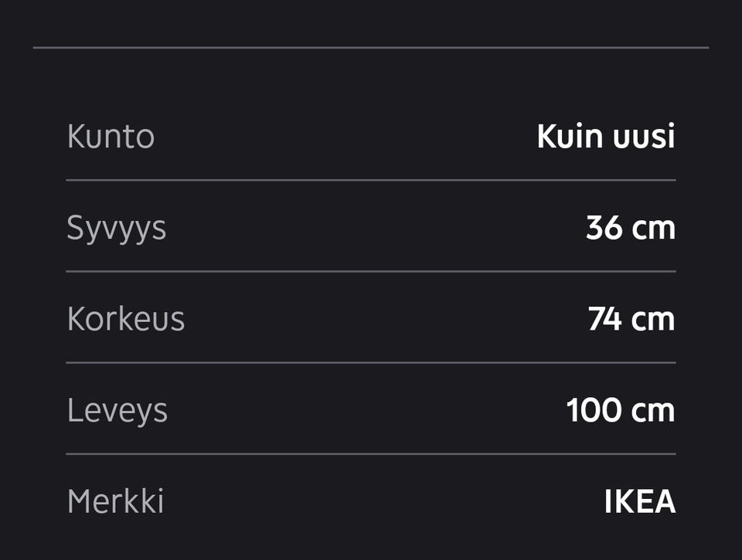Screen dimensions: 742x560
Task: Click the Merkki label
Action: (115, 501)
